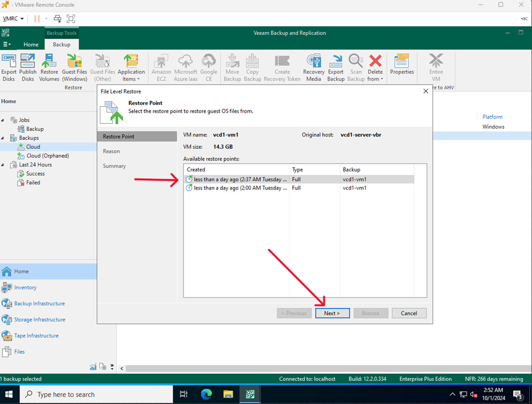Screen dimensions: 532x404
Task: Select the 2:00 AM restore point
Action: pos(240,188)
